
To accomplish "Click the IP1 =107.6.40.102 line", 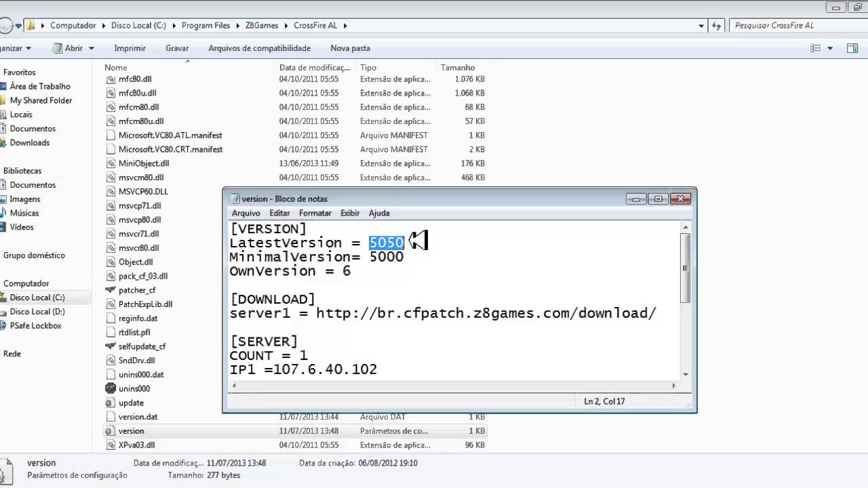I will point(303,369).
